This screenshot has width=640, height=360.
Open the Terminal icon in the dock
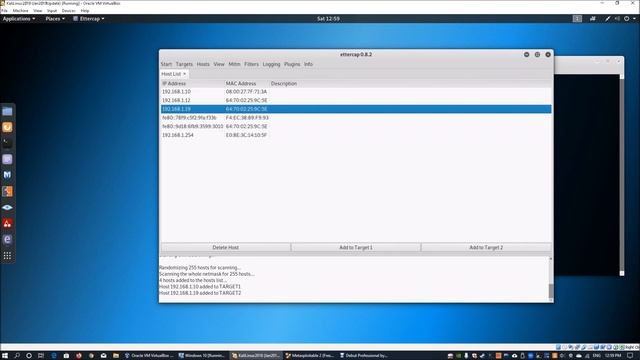pos(7,143)
